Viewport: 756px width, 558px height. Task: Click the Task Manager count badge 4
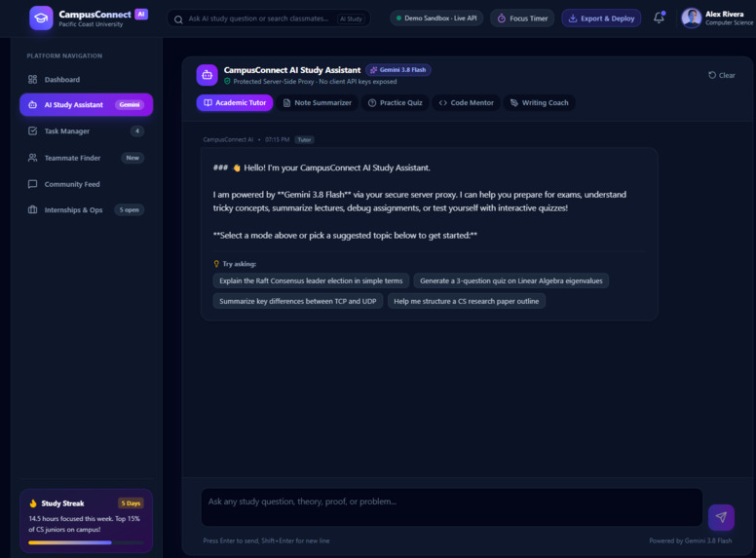click(x=137, y=131)
